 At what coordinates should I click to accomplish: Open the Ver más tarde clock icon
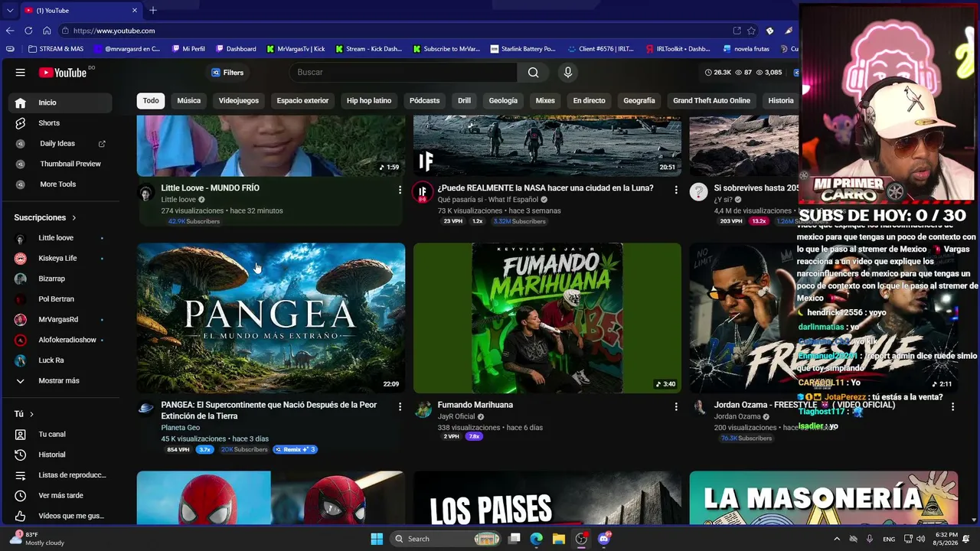point(21,496)
